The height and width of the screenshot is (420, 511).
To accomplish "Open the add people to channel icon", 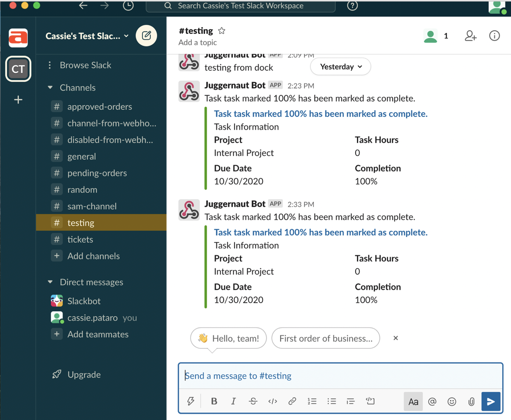I will click(x=470, y=36).
